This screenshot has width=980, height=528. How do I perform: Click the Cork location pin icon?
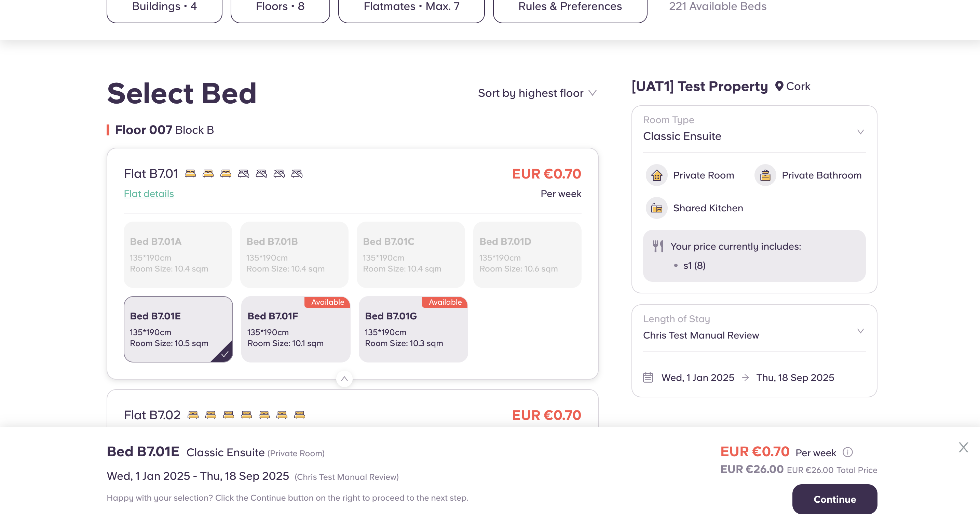[779, 86]
